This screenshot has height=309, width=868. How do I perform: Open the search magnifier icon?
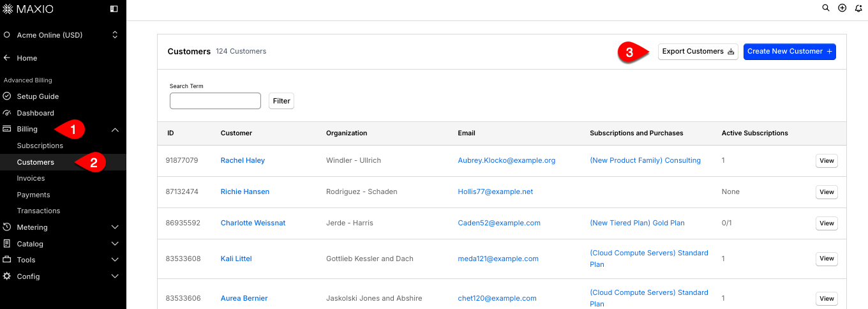click(826, 8)
